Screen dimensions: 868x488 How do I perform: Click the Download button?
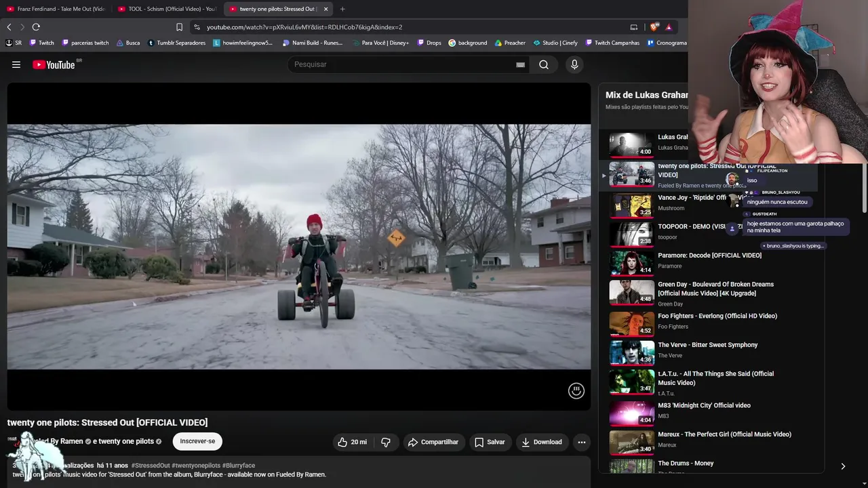(541, 442)
